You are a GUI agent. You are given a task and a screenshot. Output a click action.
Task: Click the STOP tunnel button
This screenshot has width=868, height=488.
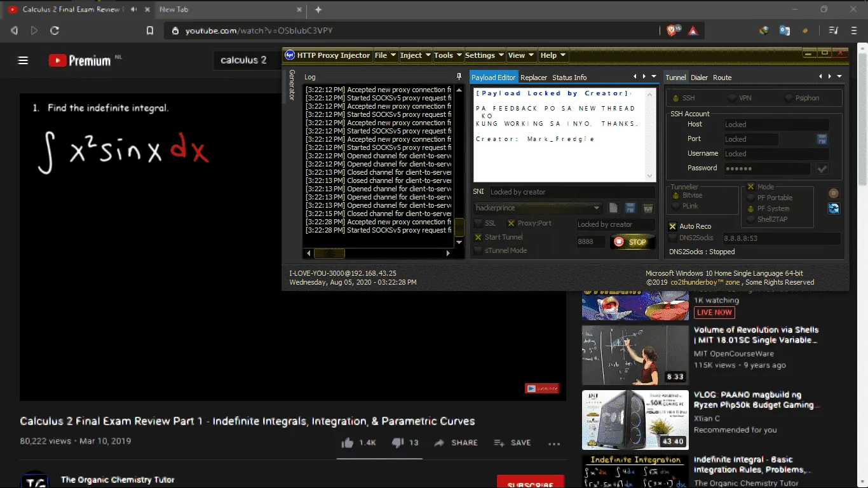click(x=632, y=242)
